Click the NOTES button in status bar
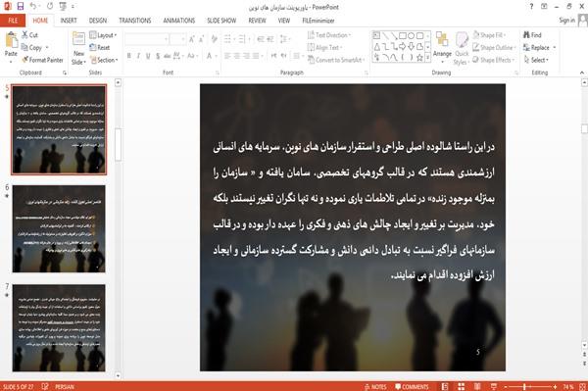Viewport: 588px width, 391px height. pos(375,387)
